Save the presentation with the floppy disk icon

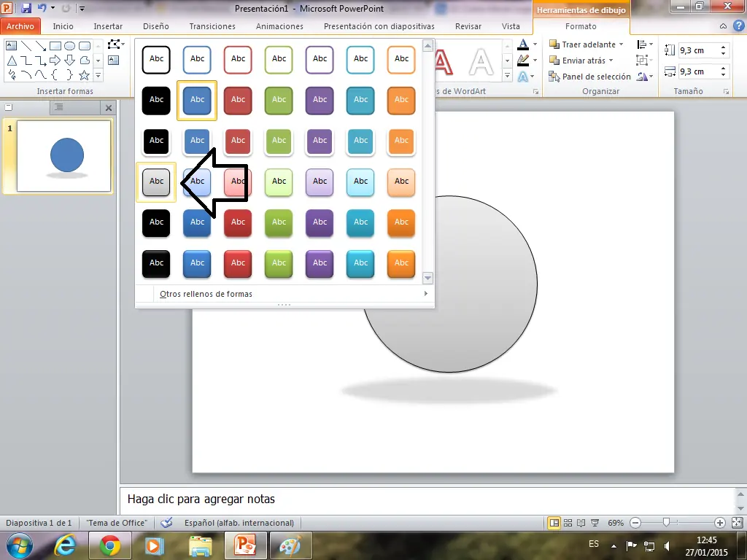[x=26, y=7]
